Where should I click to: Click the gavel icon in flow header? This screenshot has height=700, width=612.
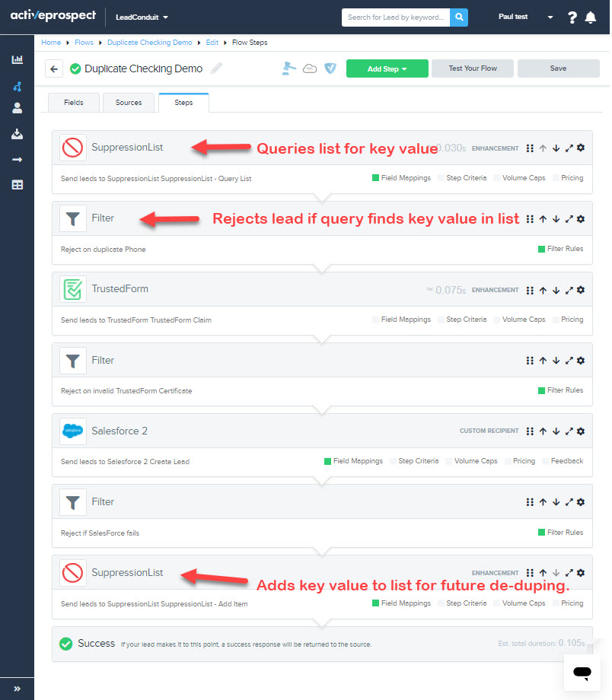tap(288, 68)
